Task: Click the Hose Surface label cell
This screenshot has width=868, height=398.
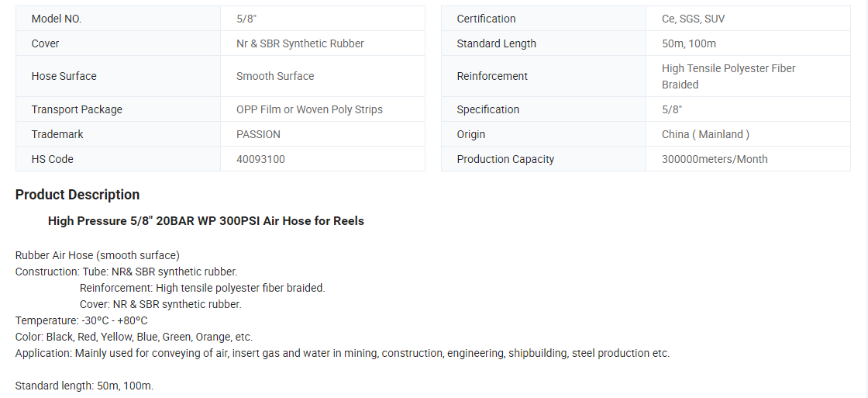Action: pos(118,76)
